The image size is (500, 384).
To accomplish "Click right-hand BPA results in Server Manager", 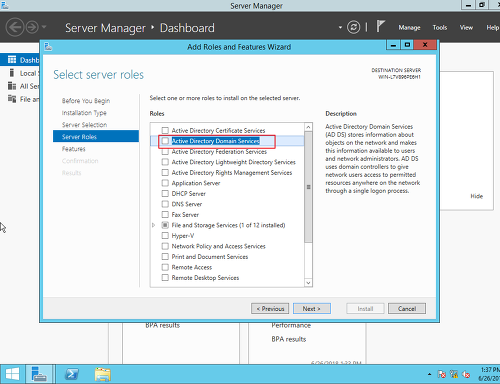I will pos(289,339).
